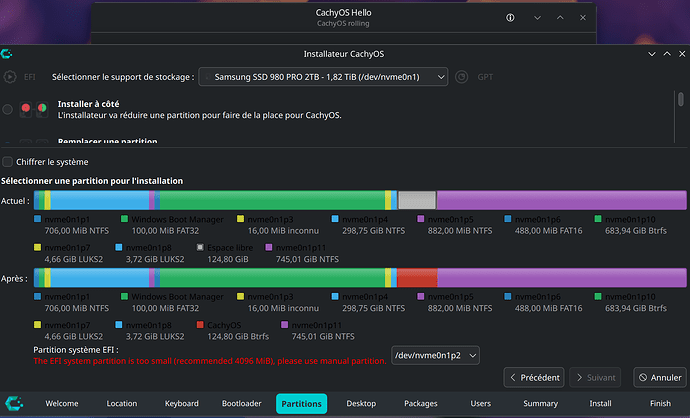Image resolution: width=690 pixels, height=418 pixels.
Task: Open the storage device dropdown for Samsung SSD
Action: coord(324,76)
